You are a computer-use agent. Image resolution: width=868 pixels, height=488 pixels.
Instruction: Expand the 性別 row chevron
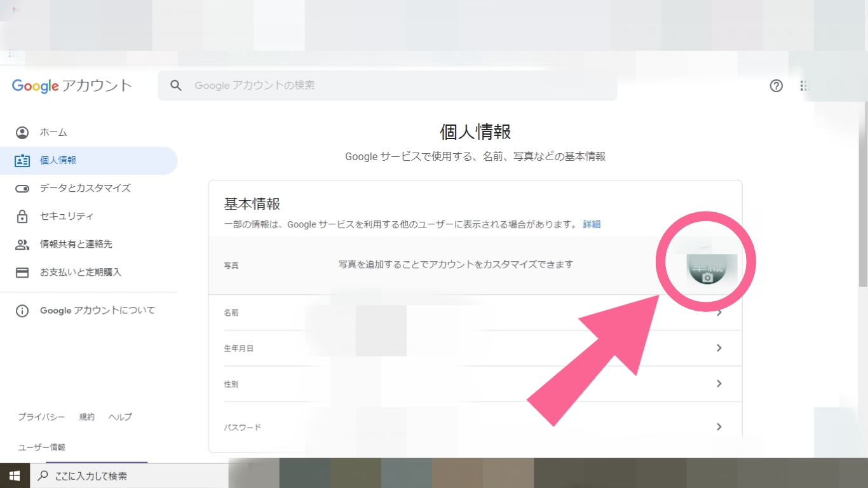(719, 384)
